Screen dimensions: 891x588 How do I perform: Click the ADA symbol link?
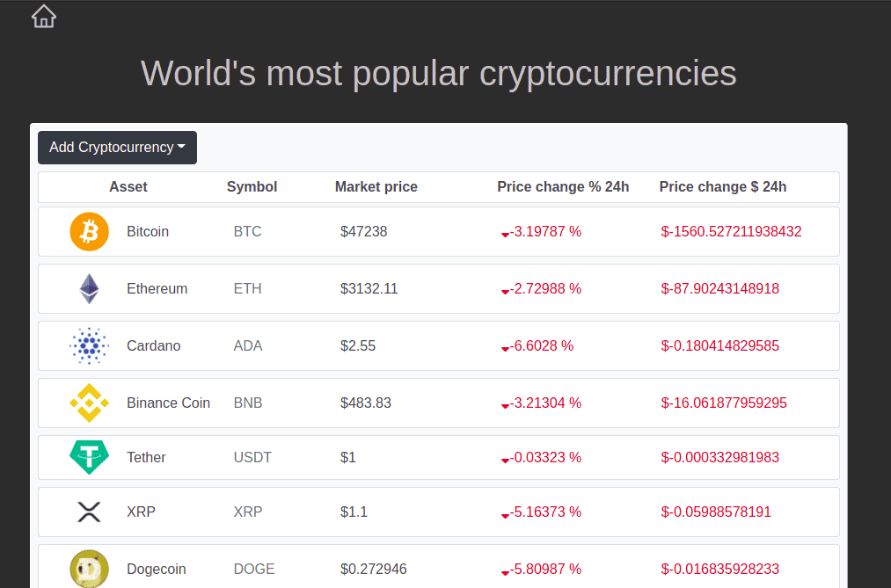247,345
